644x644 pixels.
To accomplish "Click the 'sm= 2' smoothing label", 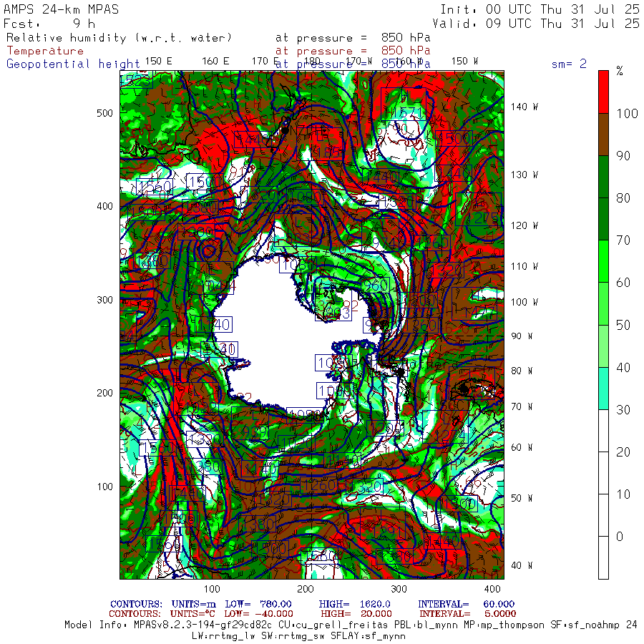I will coord(569,64).
